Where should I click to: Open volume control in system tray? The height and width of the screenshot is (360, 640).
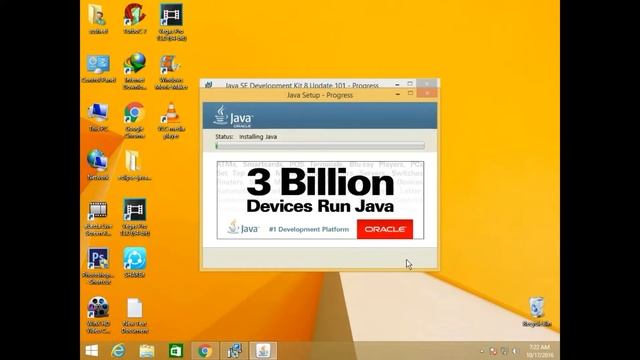pyautogui.click(x=515, y=351)
